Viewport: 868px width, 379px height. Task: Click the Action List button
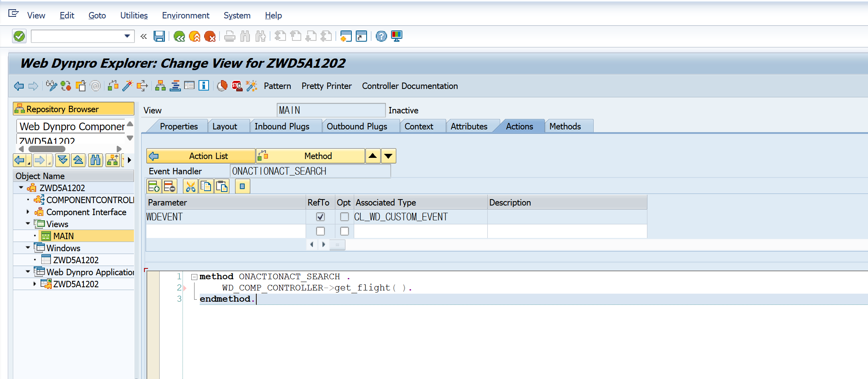[201, 156]
